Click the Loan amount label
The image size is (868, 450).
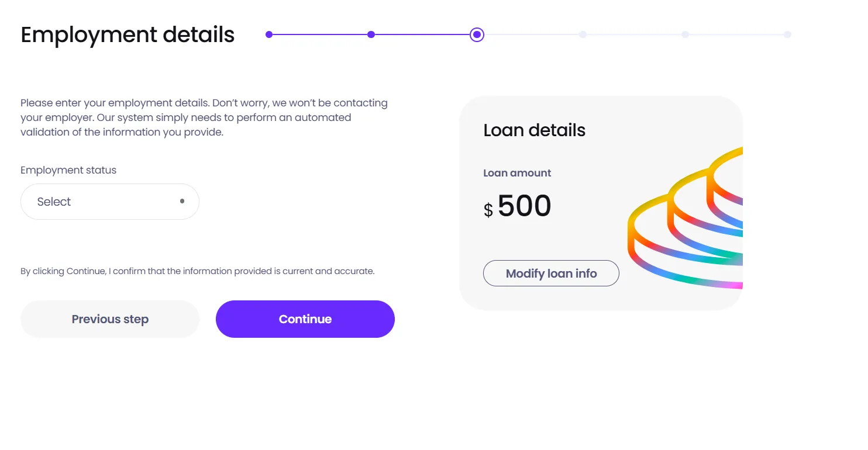(516, 173)
